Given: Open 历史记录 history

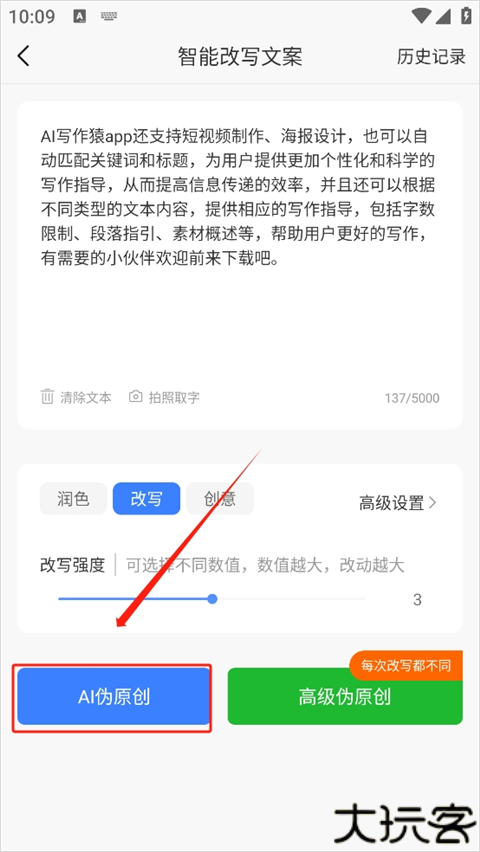Looking at the screenshot, I should pyautogui.click(x=431, y=57).
